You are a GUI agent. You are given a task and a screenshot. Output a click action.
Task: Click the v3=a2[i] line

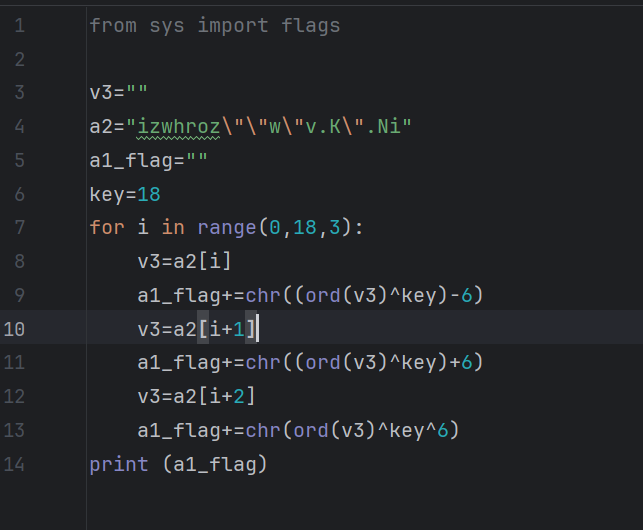(185, 261)
